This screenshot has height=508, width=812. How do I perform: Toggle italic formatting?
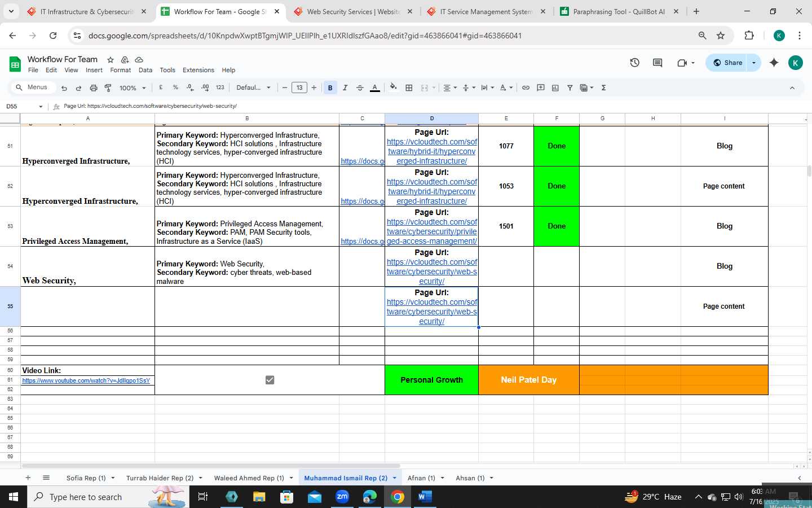pyautogui.click(x=345, y=87)
